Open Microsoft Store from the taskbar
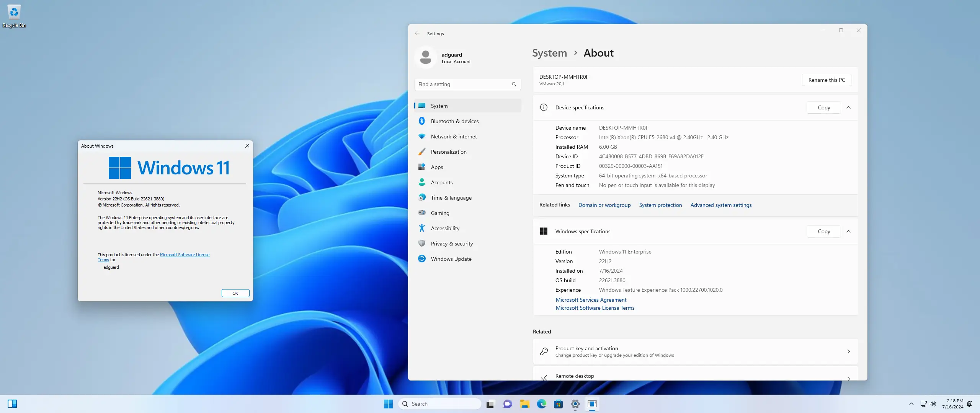 click(x=559, y=403)
